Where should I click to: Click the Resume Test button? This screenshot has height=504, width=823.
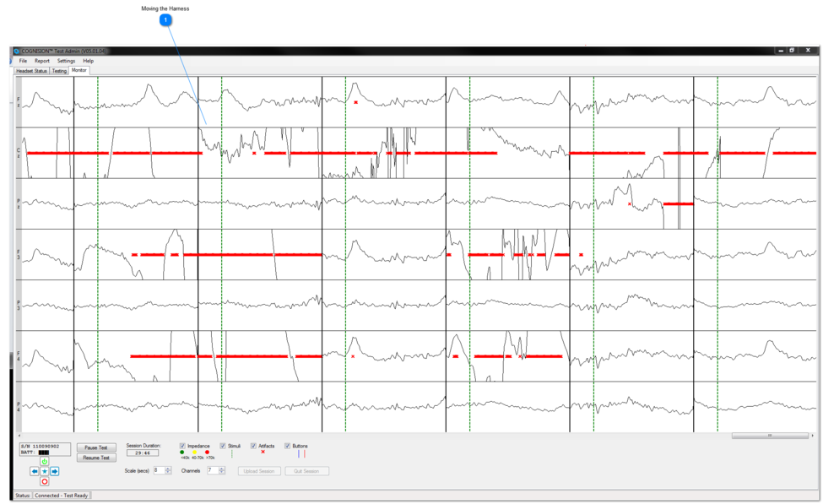click(96, 458)
